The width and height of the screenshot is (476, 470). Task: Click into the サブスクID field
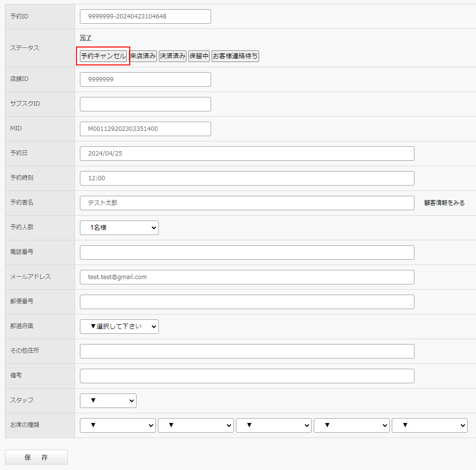145,104
